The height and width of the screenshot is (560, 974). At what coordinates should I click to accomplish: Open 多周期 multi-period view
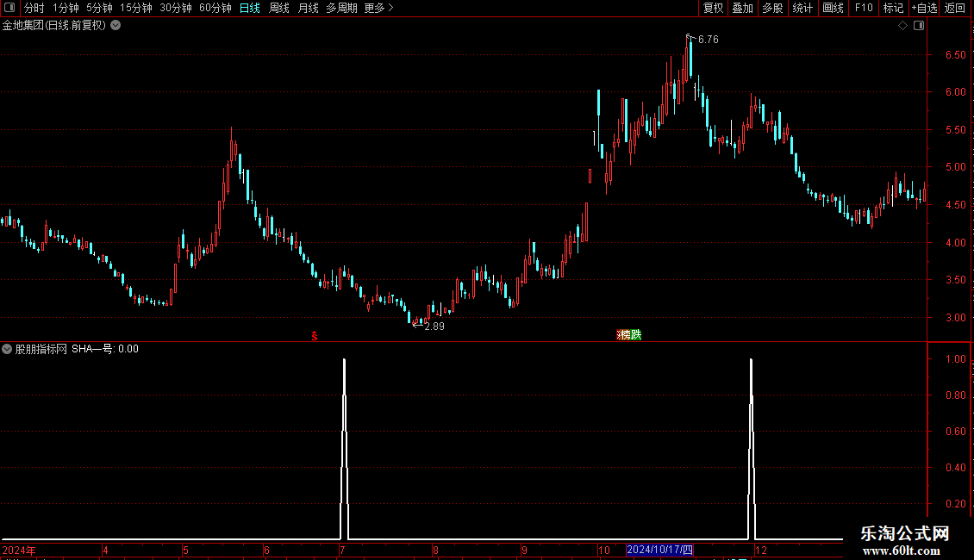point(341,8)
